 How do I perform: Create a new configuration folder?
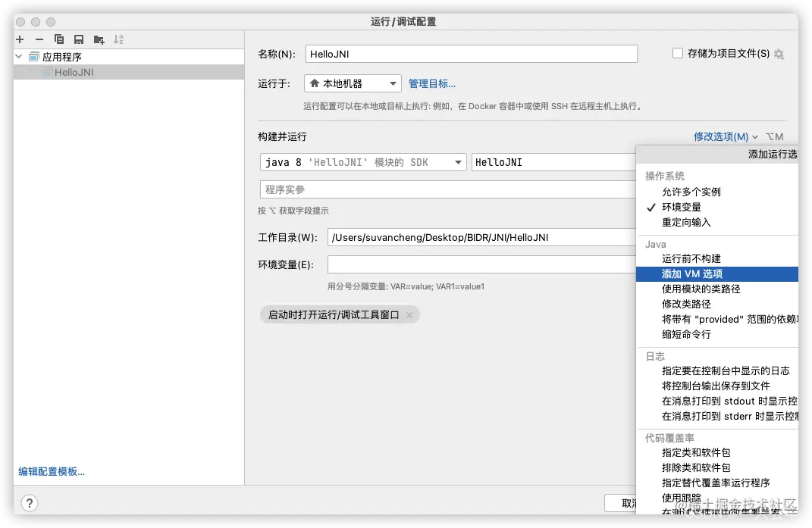pyautogui.click(x=98, y=39)
